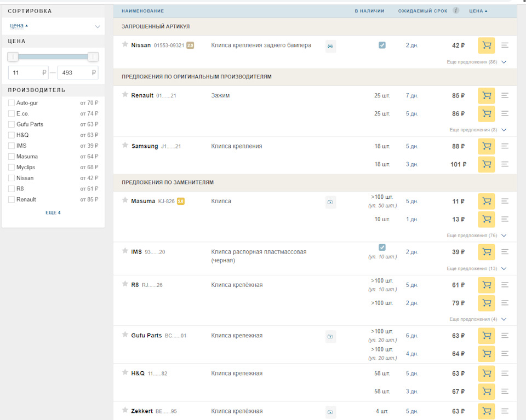Screen dimensions: 526x420
Task: Expand Renault's Еще предложения (8)
Action: point(478,130)
